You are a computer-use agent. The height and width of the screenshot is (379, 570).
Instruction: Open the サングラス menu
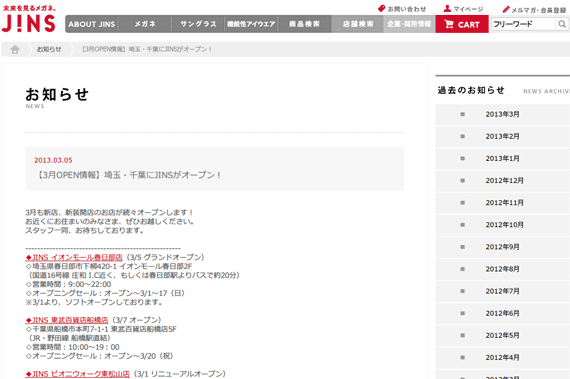[x=198, y=24]
